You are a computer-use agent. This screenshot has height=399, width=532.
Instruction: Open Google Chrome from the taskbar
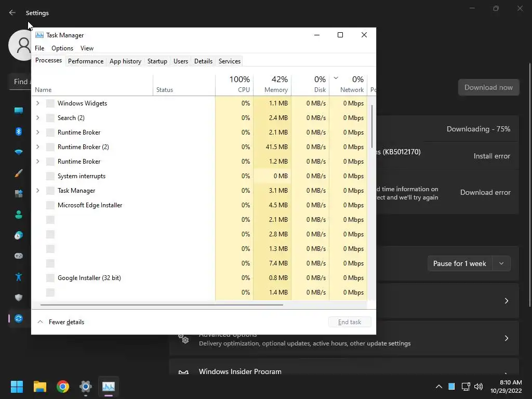tap(63, 387)
